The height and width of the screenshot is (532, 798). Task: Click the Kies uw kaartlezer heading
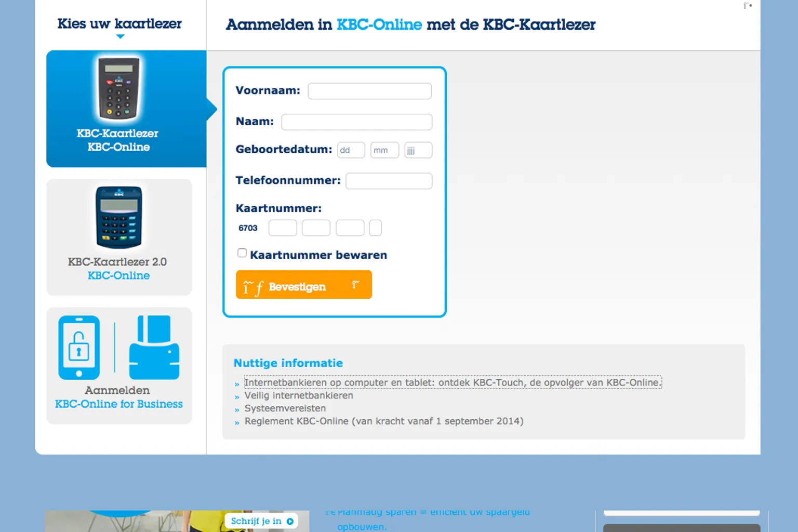119,24
